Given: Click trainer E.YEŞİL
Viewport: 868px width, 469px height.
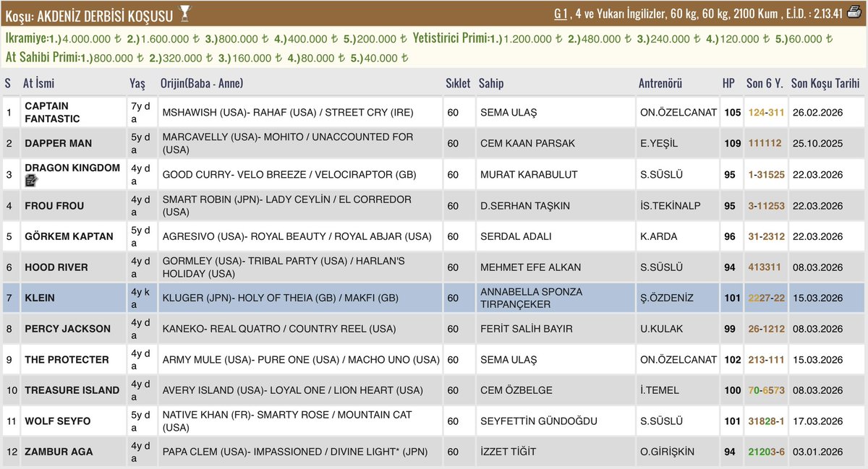Looking at the screenshot, I should [x=659, y=143].
